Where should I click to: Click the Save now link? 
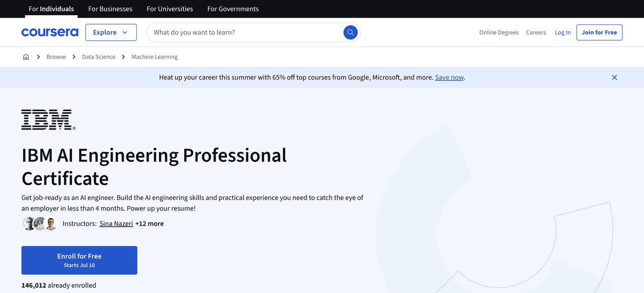(x=449, y=78)
